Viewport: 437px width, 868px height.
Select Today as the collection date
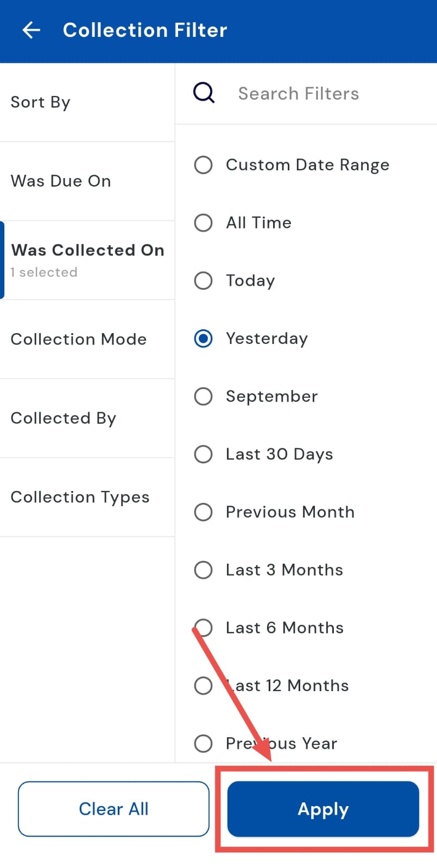pos(204,280)
